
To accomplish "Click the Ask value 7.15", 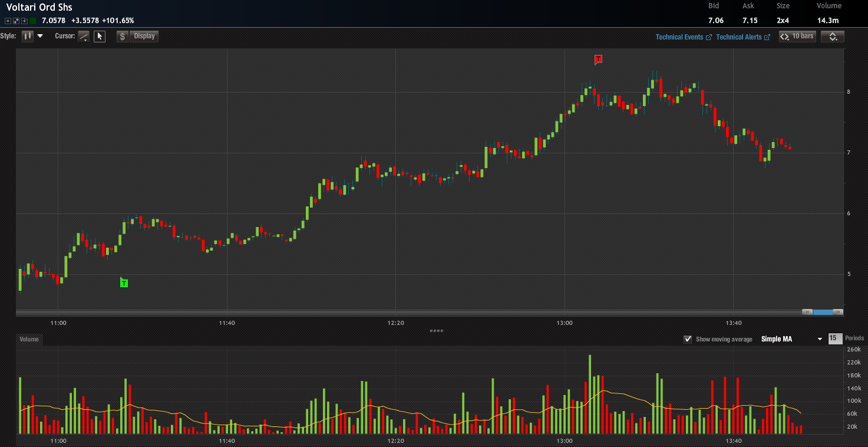I will tap(750, 21).
